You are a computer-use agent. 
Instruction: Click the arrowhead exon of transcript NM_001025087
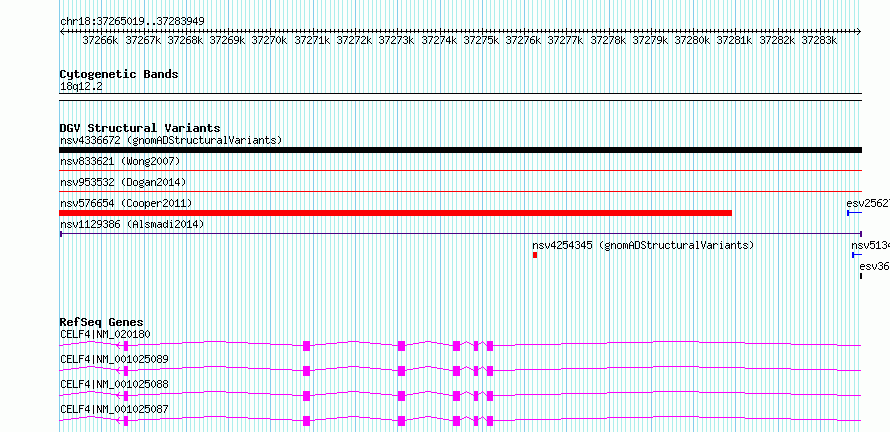(123, 421)
